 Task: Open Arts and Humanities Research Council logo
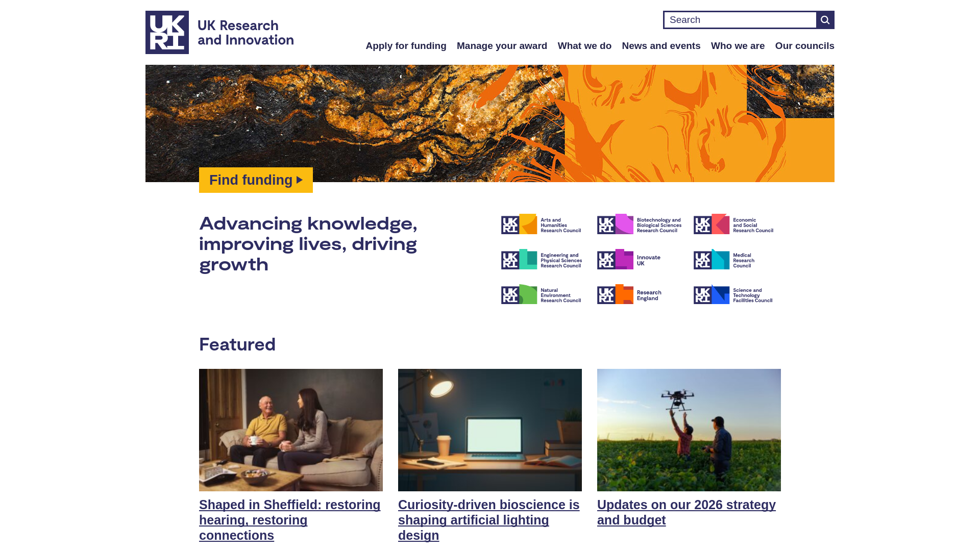541,224
